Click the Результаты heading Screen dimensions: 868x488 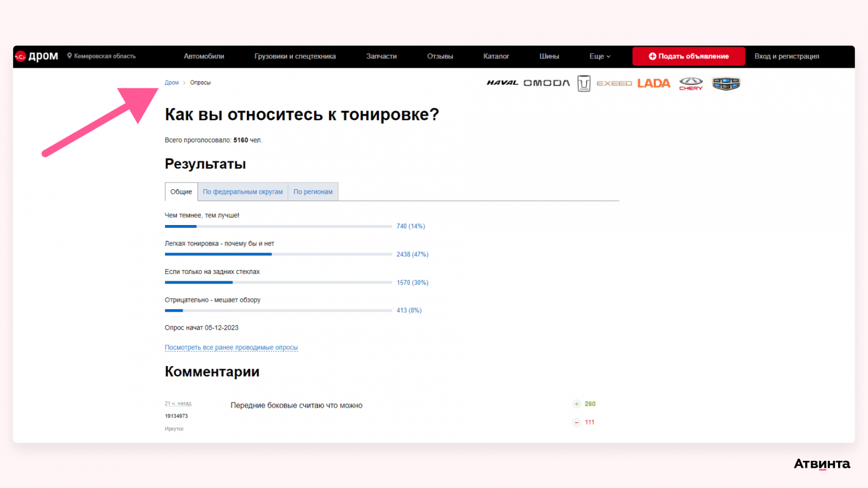(206, 164)
